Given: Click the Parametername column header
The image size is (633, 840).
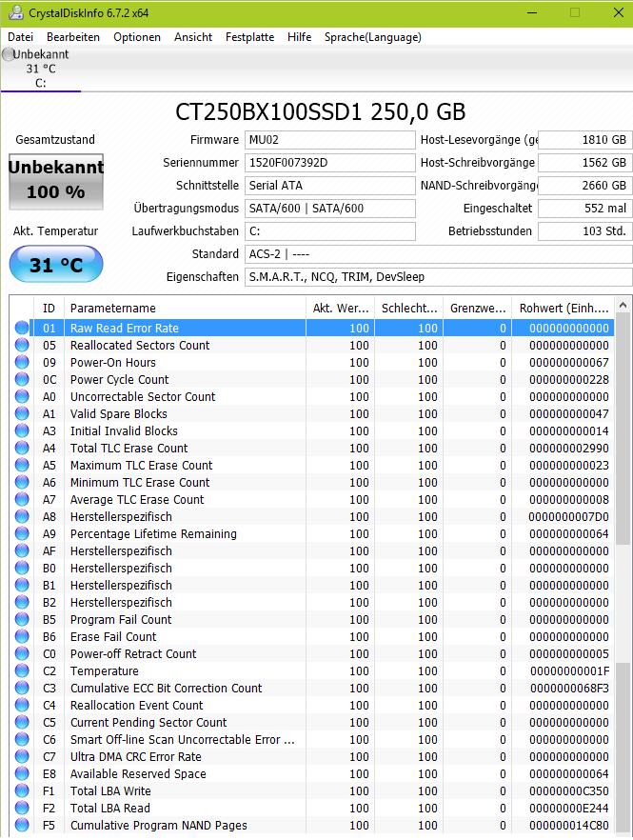Looking at the screenshot, I should pyautogui.click(x=186, y=308).
